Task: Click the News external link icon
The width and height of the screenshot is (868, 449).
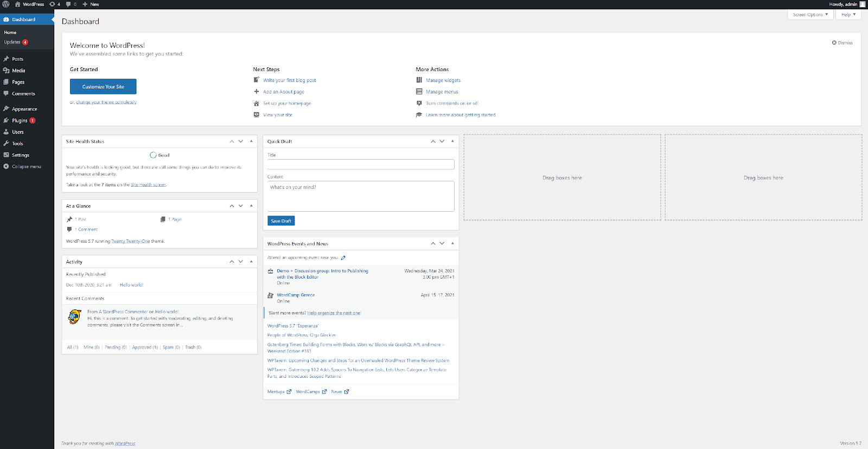Action: (347, 391)
